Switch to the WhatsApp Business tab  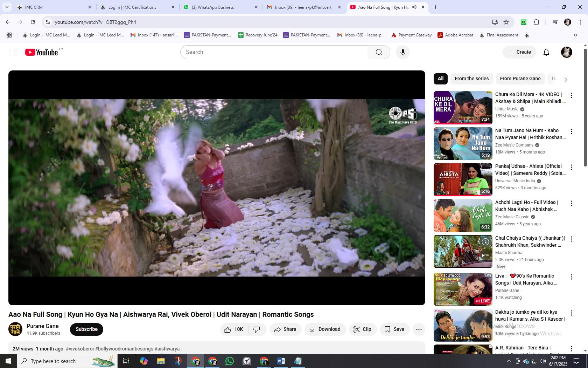(x=220, y=7)
